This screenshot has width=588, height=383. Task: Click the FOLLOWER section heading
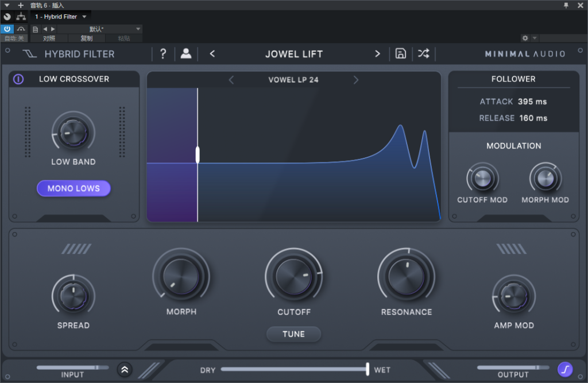coord(513,79)
